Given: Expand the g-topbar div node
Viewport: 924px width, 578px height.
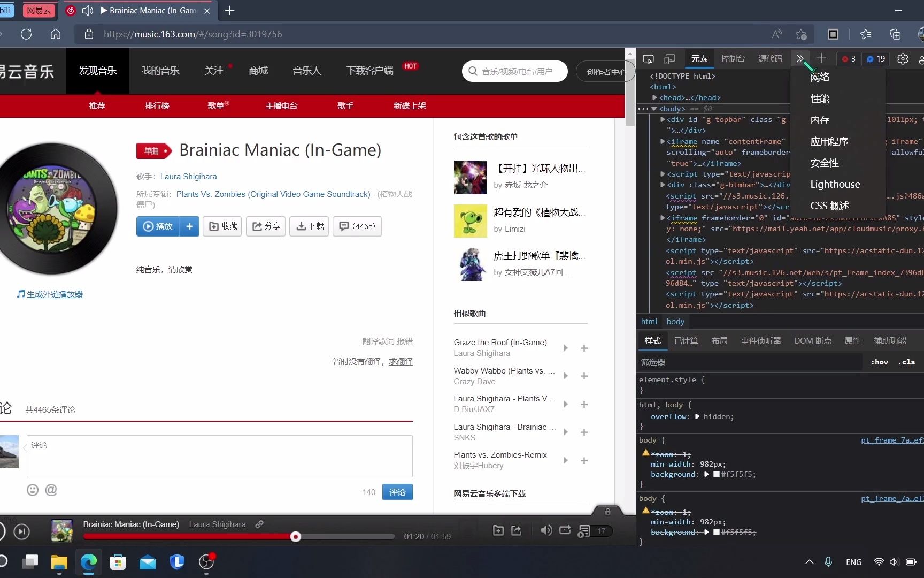Looking at the screenshot, I should (x=663, y=119).
